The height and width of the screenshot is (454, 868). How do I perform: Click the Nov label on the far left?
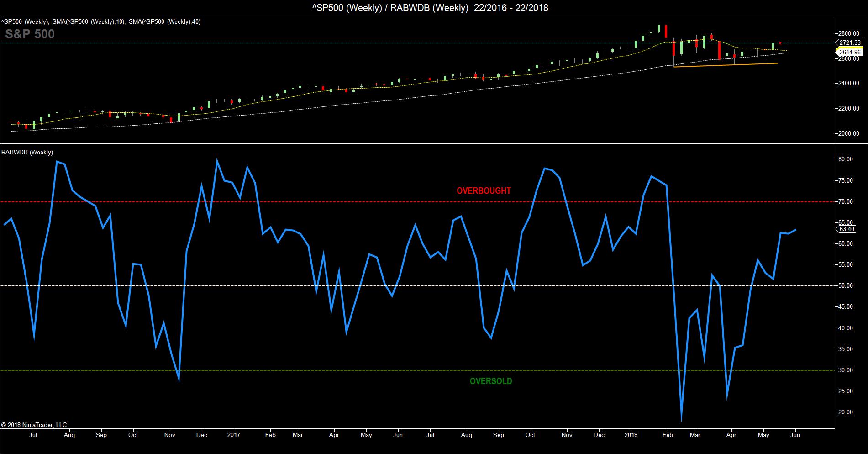click(169, 435)
